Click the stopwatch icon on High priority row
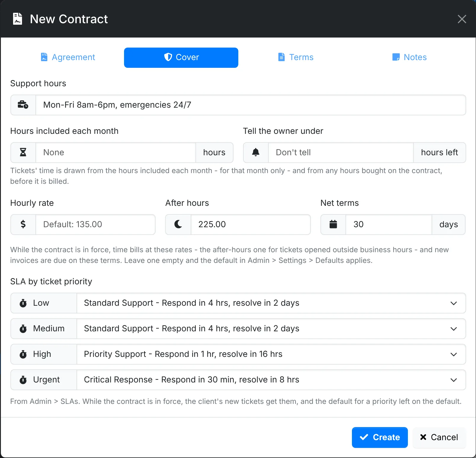The width and height of the screenshot is (476, 458). [x=23, y=354]
